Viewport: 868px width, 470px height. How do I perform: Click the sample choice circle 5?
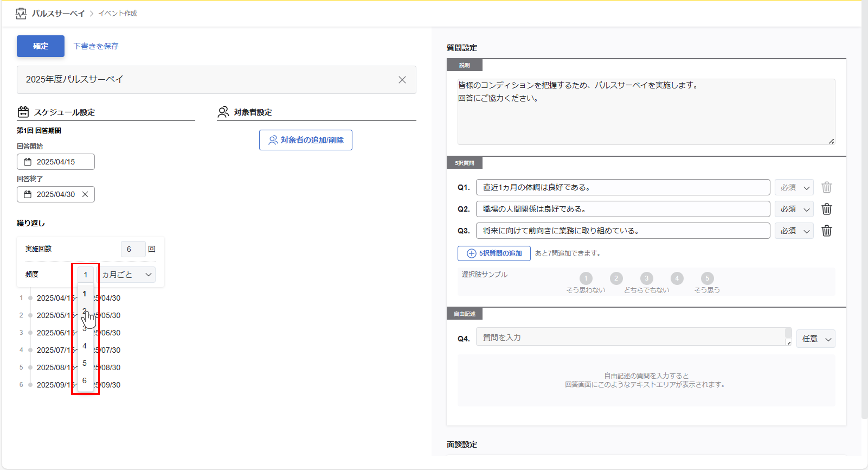click(707, 279)
